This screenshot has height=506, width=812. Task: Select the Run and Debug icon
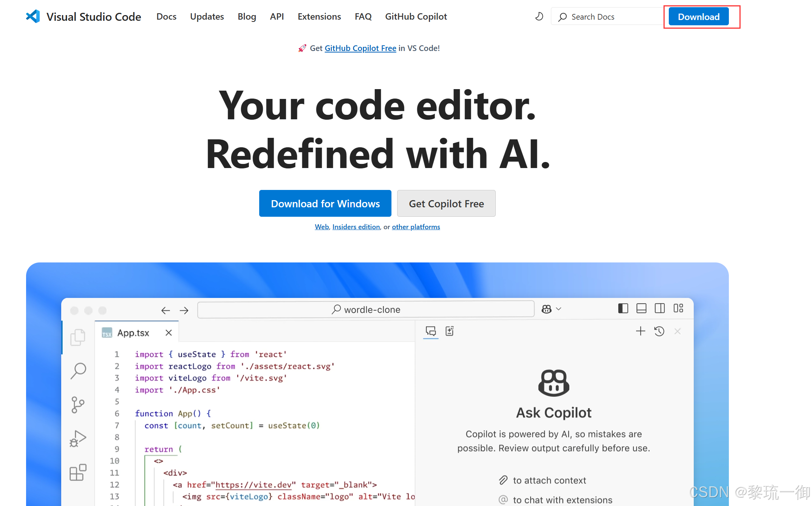(78, 439)
